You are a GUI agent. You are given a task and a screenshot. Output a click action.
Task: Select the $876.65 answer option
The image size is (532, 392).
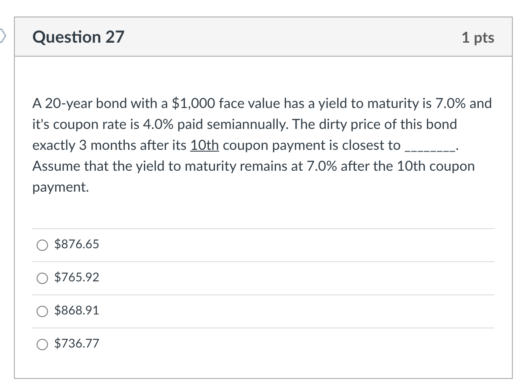point(42,245)
